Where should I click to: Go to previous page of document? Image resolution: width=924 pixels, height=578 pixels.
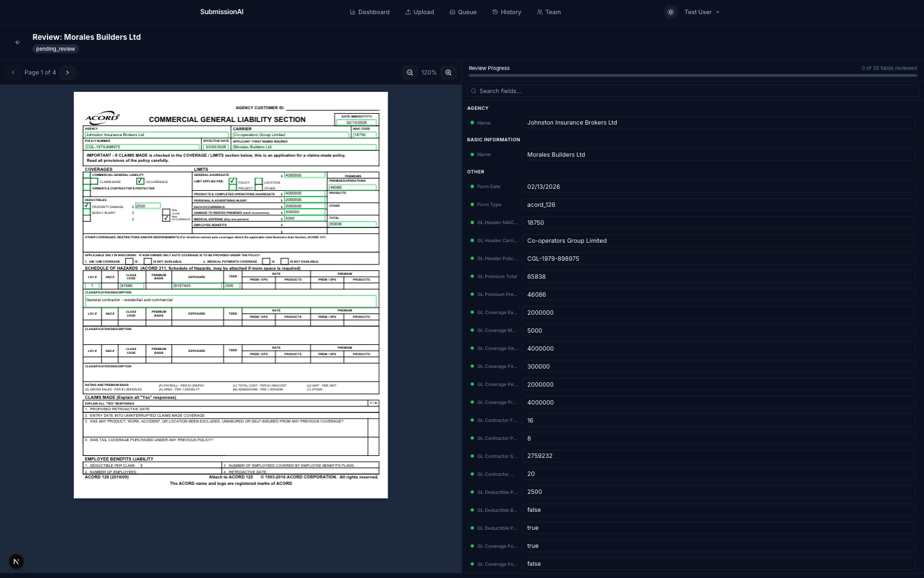[13, 73]
